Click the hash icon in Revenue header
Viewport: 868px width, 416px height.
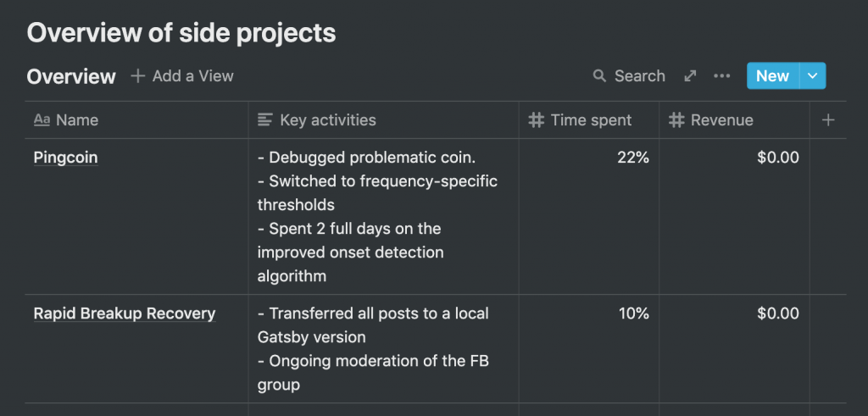coord(676,120)
